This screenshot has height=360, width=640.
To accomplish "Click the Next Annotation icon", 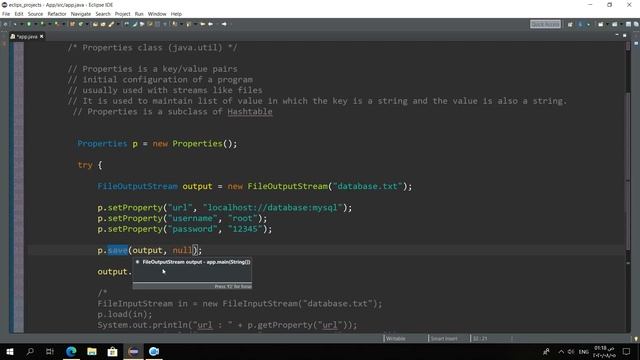I will pos(174,24).
